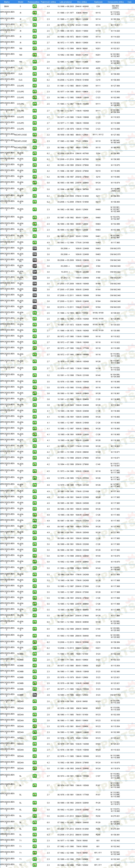Image resolution: width=135 pixels, height=868 pixels.
Task: Click the petrol icon in the CLK C209 row
Action: (x=34, y=74)
